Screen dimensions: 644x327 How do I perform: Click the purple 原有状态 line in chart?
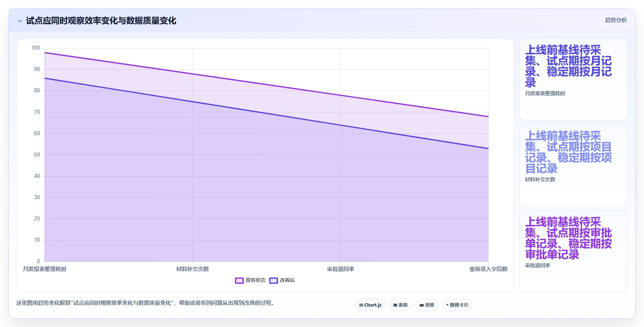[x=267, y=85]
